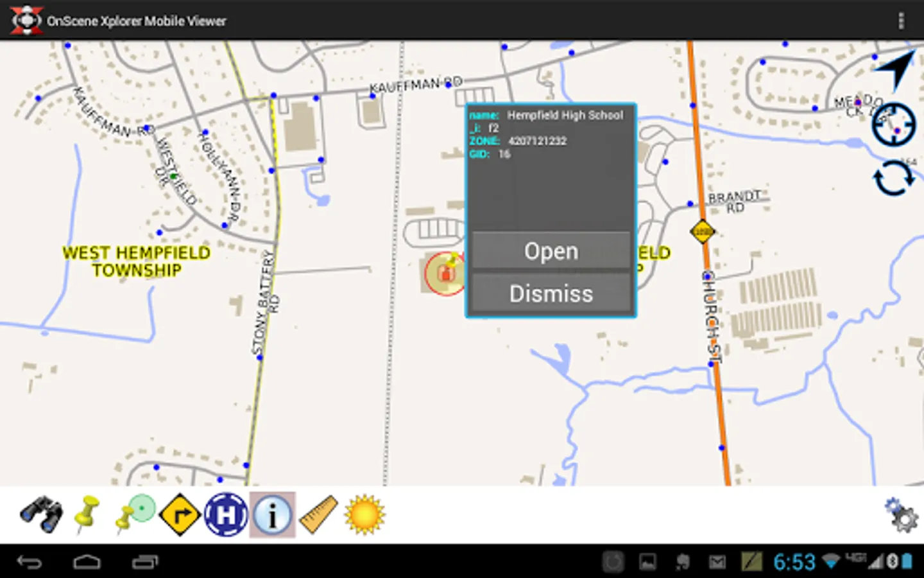This screenshot has height=578, width=924.
Task: Open the gear settings icon
Action: tap(901, 515)
